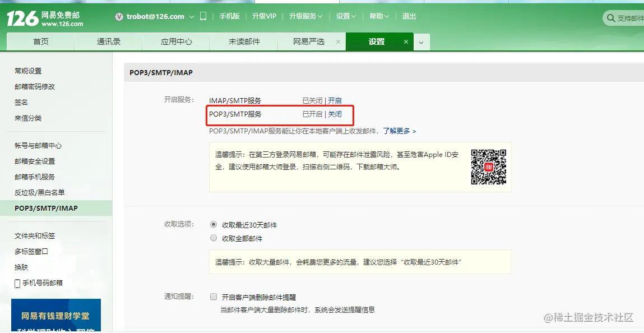644x333 pixels.
Task: Click 关闭 link for POP3/SMTP服务
Action: (335, 114)
